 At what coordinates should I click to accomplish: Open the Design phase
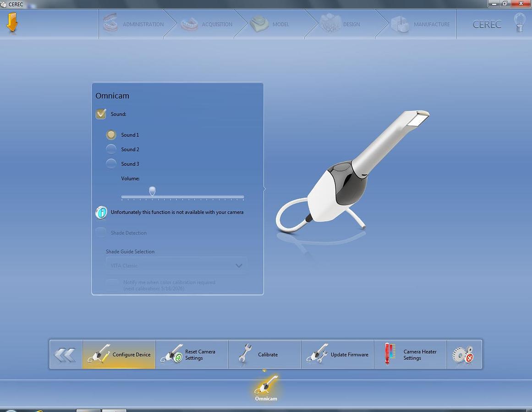340,24
